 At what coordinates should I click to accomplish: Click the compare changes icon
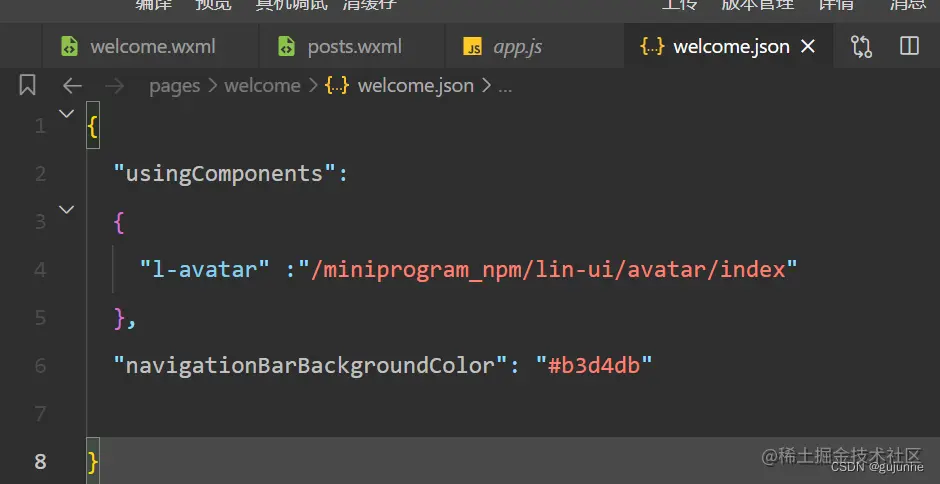[861, 46]
